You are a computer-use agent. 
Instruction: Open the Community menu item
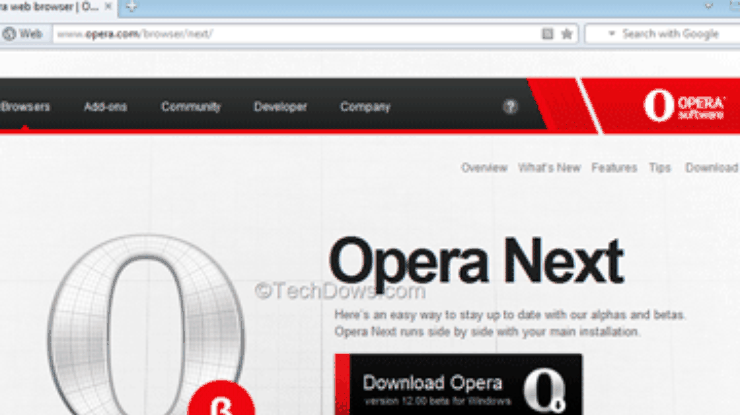191,107
